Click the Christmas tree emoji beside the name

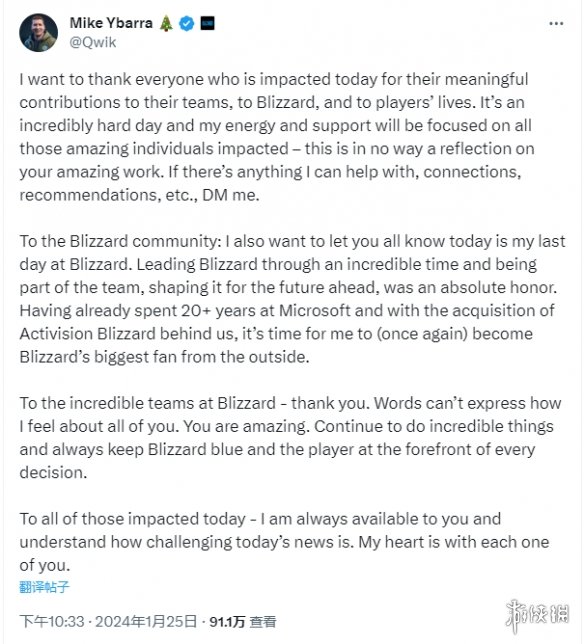point(166,23)
